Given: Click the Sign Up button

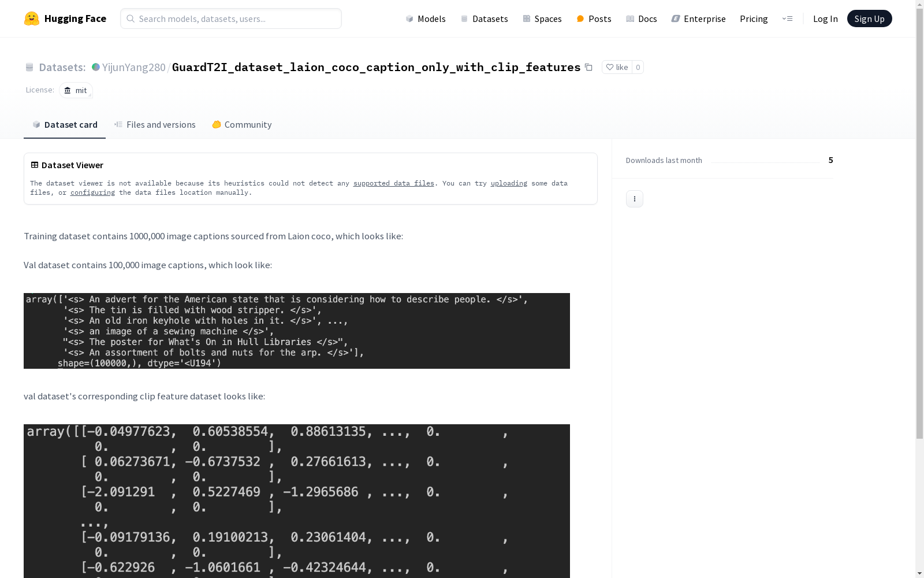Looking at the screenshot, I should click(869, 18).
